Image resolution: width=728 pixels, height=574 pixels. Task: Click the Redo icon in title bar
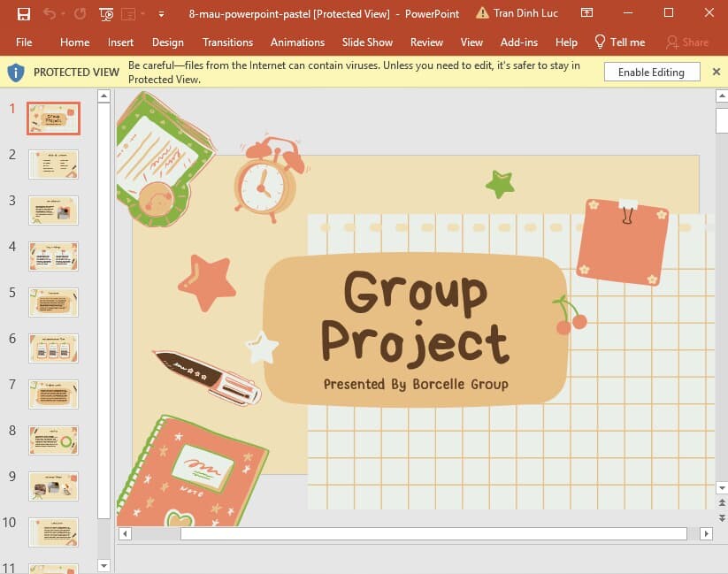[80, 14]
